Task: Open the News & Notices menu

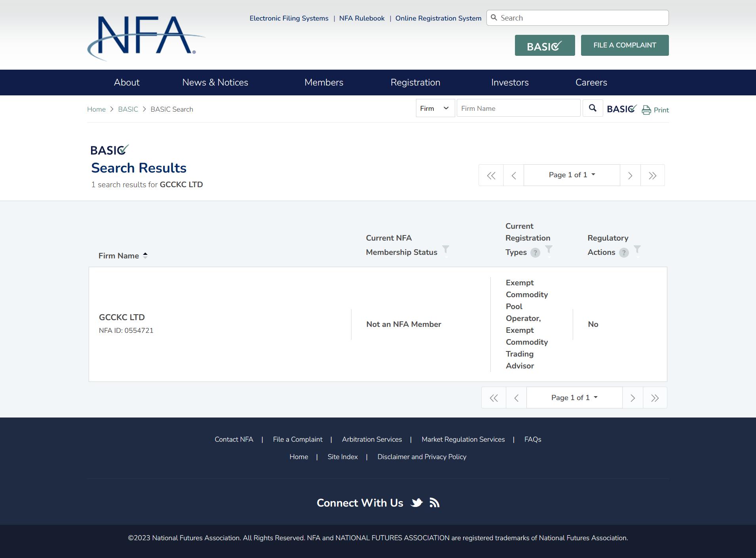Action: point(215,82)
